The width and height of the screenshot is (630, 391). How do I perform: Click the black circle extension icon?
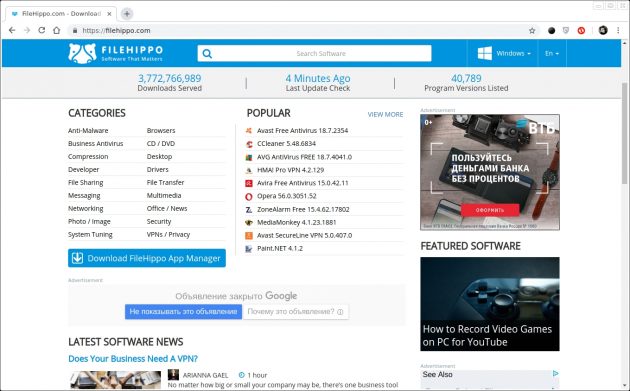(552, 31)
